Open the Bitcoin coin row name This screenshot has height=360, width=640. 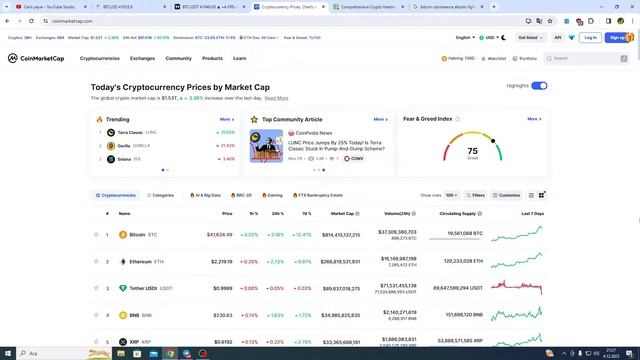click(137, 235)
